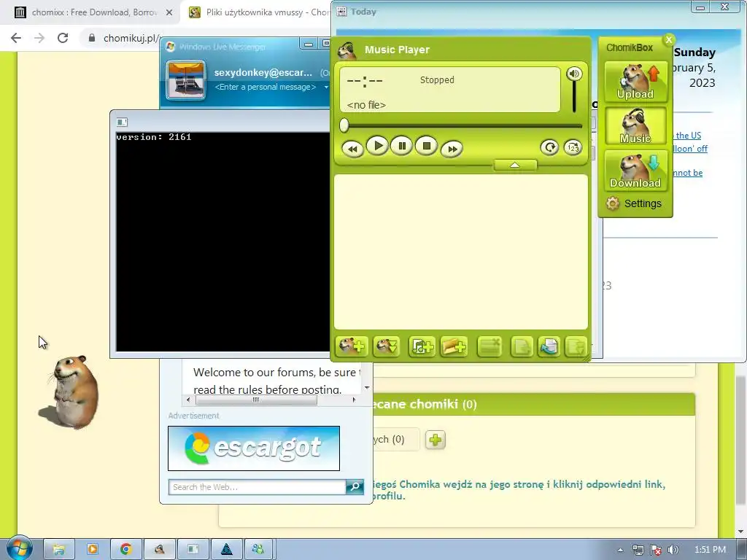Collapse playlist with the up-arrow tab
Viewport: 747px width, 560px height.
tap(515, 165)
